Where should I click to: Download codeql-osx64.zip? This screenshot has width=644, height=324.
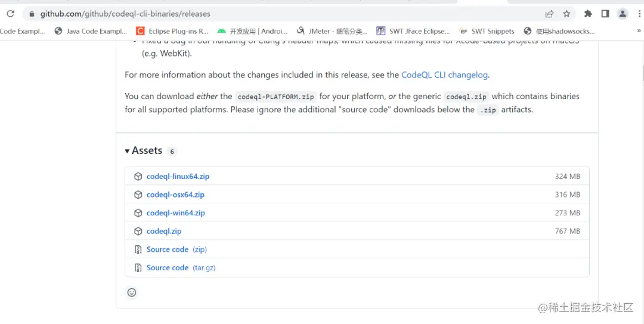[175, 195]
